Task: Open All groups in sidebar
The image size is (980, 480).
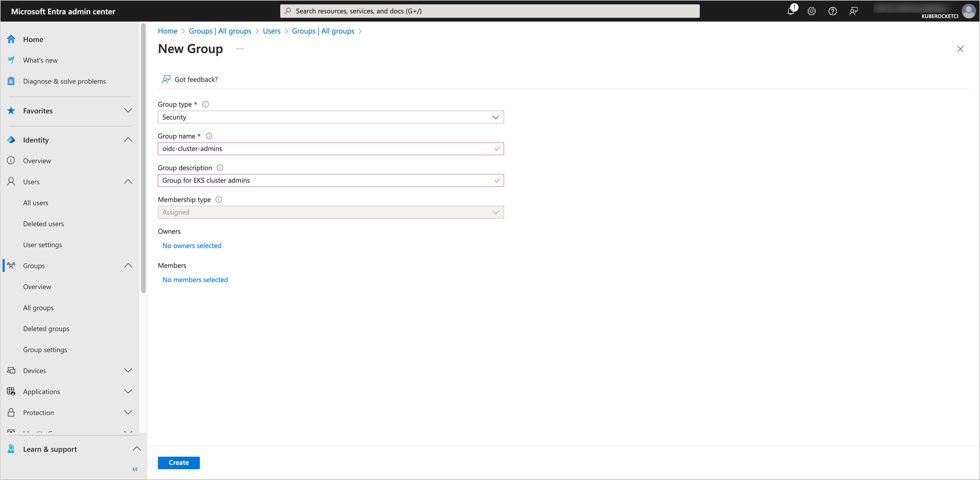Action: click(38, 307)
